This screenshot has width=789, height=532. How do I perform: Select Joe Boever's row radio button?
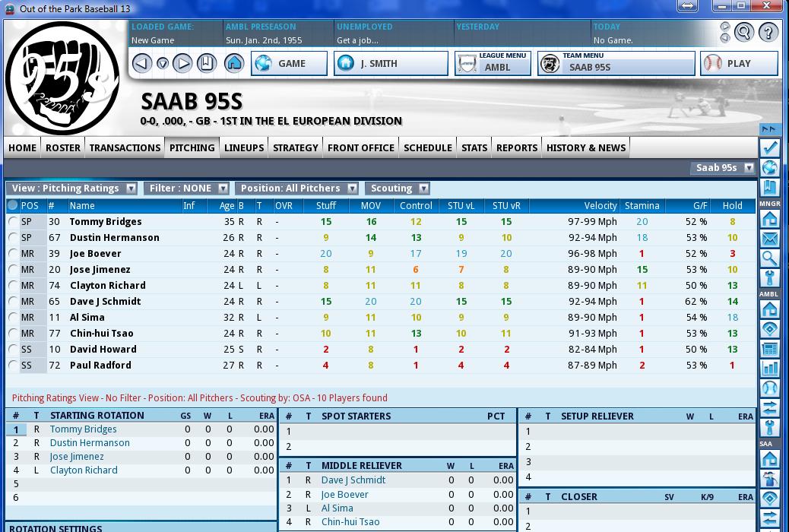tap(13, 253)
